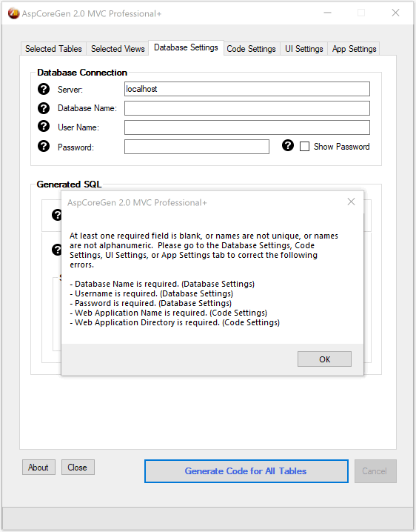Click OK to dismiss the error dialog
The image size is (416, 532).
pos(324,359)
